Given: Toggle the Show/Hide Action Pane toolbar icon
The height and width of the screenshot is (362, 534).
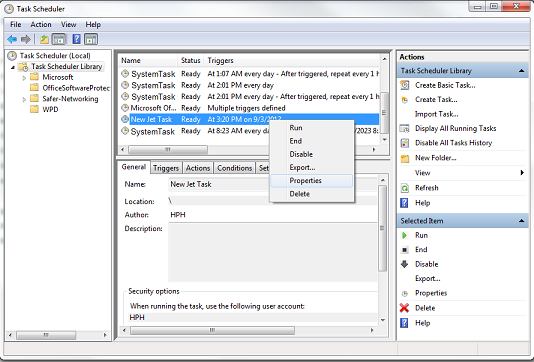Looking at the screenshot, I should [x=91, y=40].
